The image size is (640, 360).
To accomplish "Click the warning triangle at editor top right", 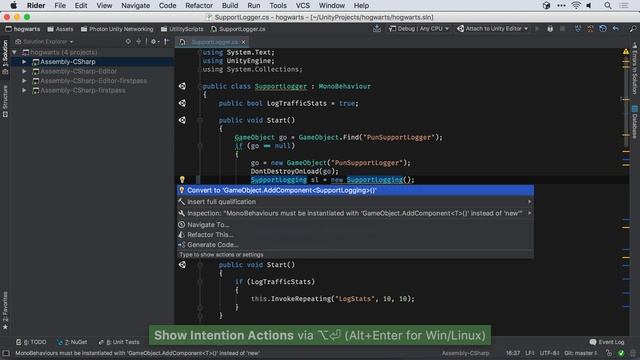I will pos(626,52).
